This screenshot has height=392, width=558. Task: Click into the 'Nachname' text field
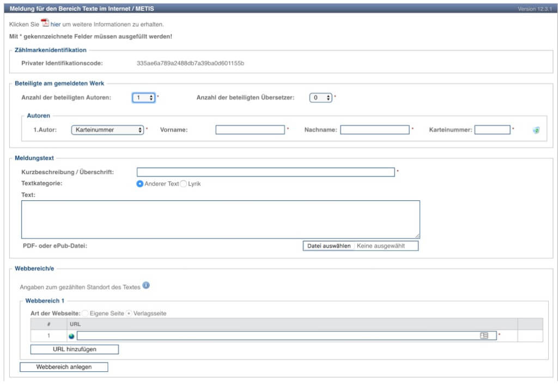click(x=375, y=130)
